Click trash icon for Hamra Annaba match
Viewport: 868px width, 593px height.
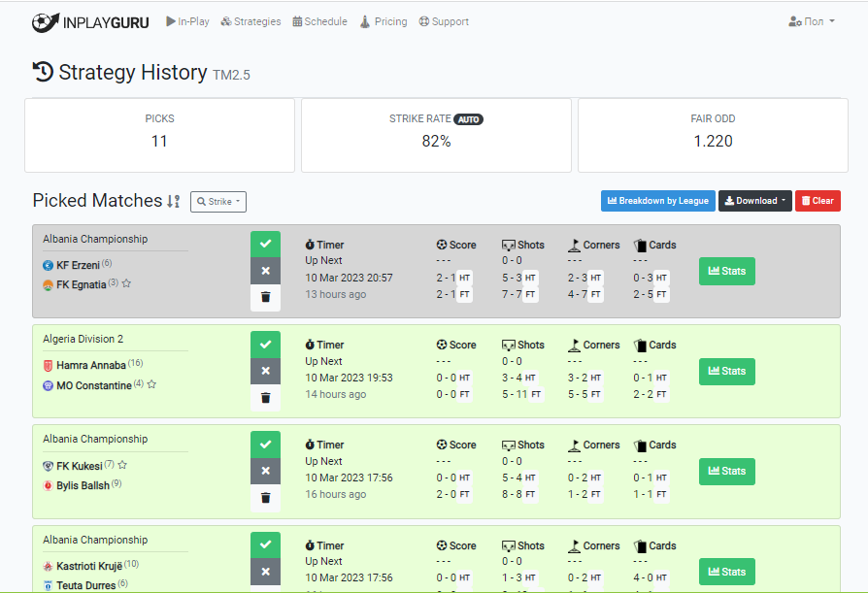click(265, 397)
